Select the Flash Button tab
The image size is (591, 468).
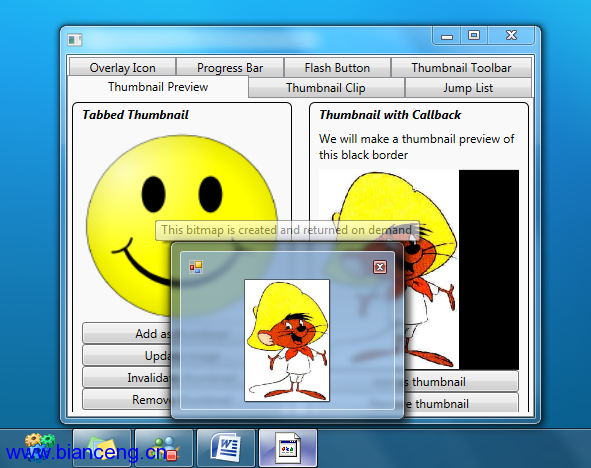click(337, 67)
